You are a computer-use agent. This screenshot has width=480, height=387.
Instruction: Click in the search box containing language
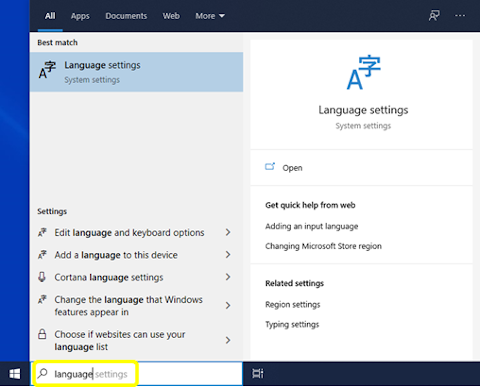137,374
